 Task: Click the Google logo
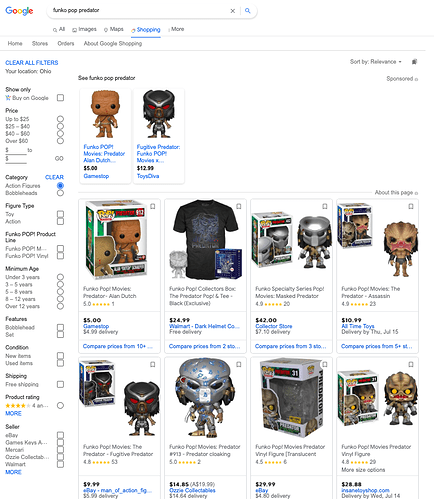pos(19,11)
